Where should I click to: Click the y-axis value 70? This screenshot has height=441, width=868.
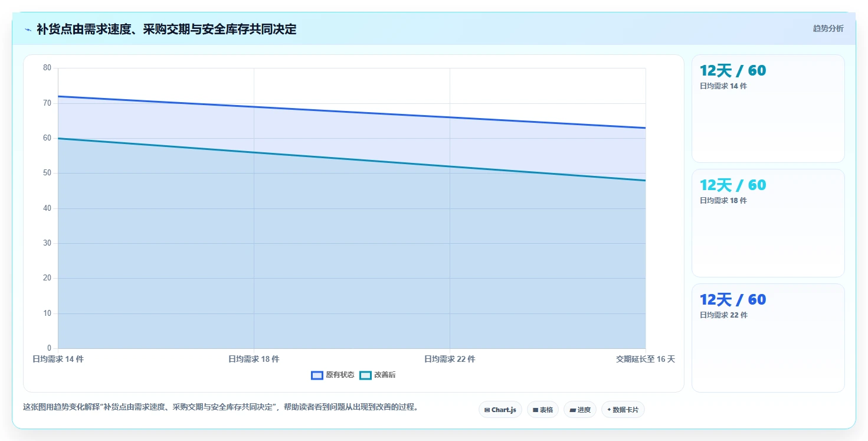tap(47, 103)
